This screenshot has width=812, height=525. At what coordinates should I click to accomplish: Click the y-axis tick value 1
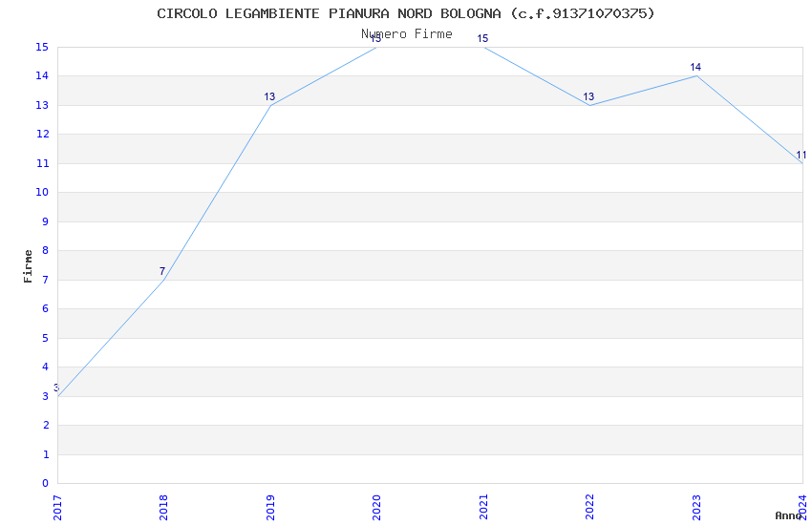(x=46, y=454)
